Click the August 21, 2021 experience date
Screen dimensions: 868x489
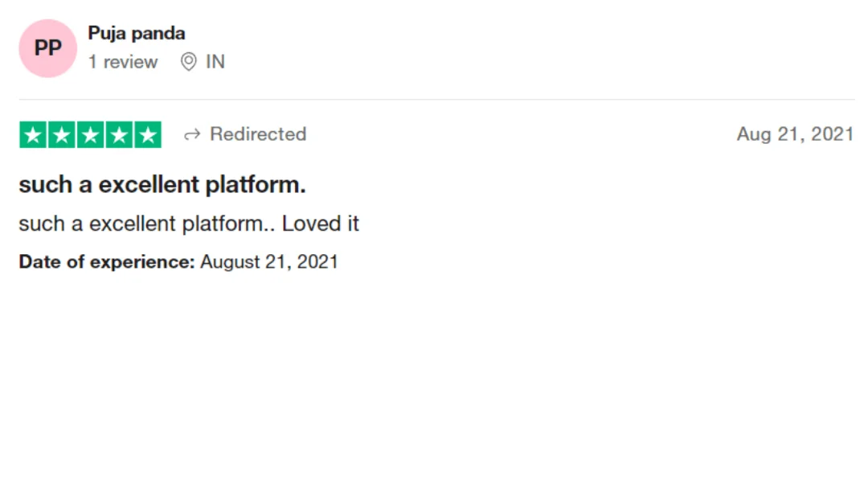[x=269, y=261]
